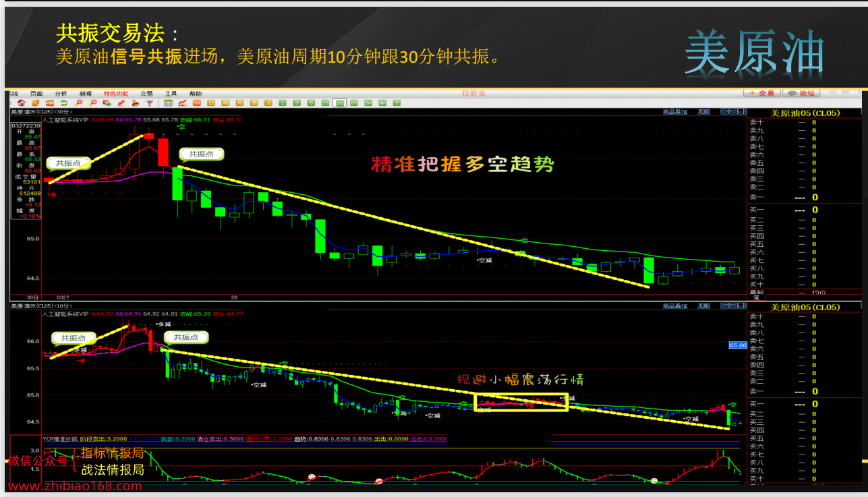Click the 美原油05(CL05)<30分> chart title
Screen dimensions: 868x497
pyautogui.click(x=40, y=112)
